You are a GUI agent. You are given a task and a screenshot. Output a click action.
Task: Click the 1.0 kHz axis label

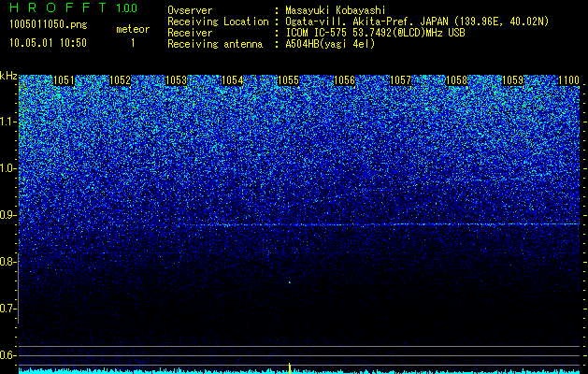(7, 169)
